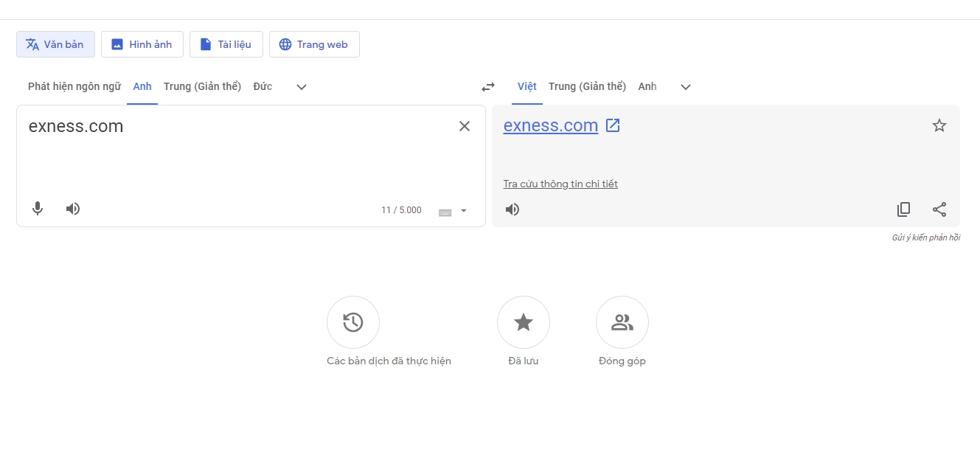Click the Đã lưu label
Screen dimensions: 980x458
524,361
